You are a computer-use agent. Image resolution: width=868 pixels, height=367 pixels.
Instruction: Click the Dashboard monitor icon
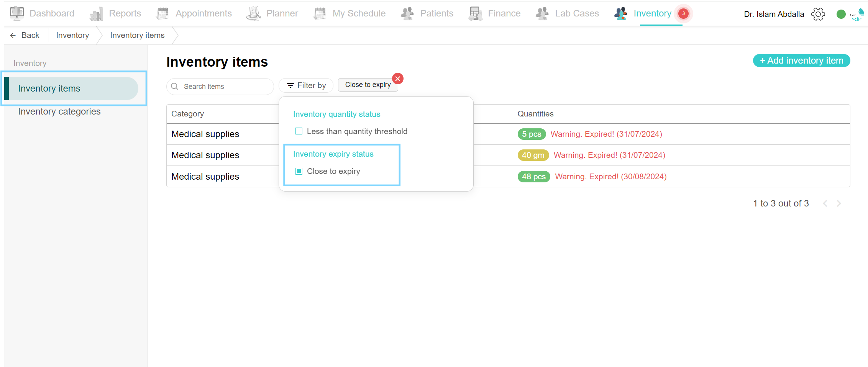coord(16,13)
